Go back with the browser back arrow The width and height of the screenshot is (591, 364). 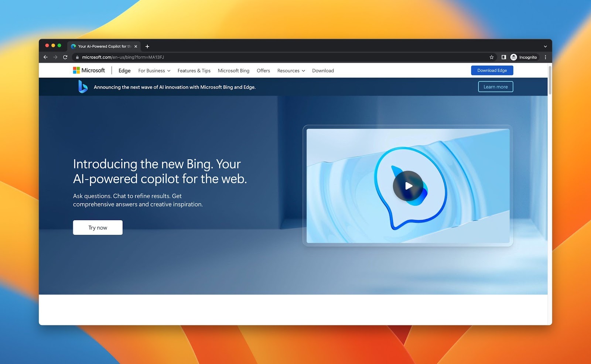pyautogui.click(x=45, y=57)
